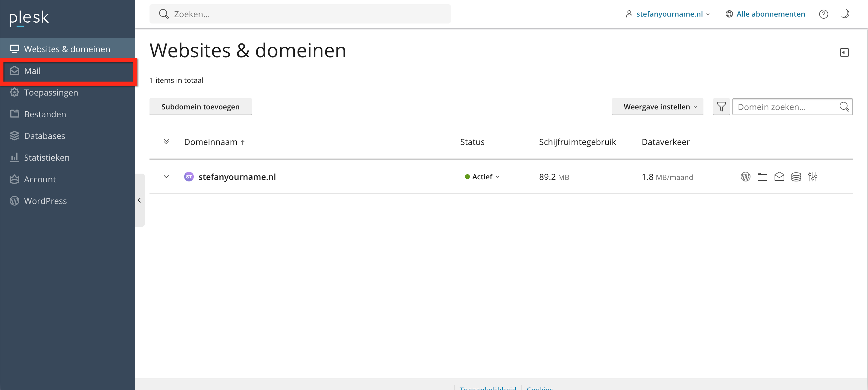Focus the Zoeken search field

click(300, 14)
